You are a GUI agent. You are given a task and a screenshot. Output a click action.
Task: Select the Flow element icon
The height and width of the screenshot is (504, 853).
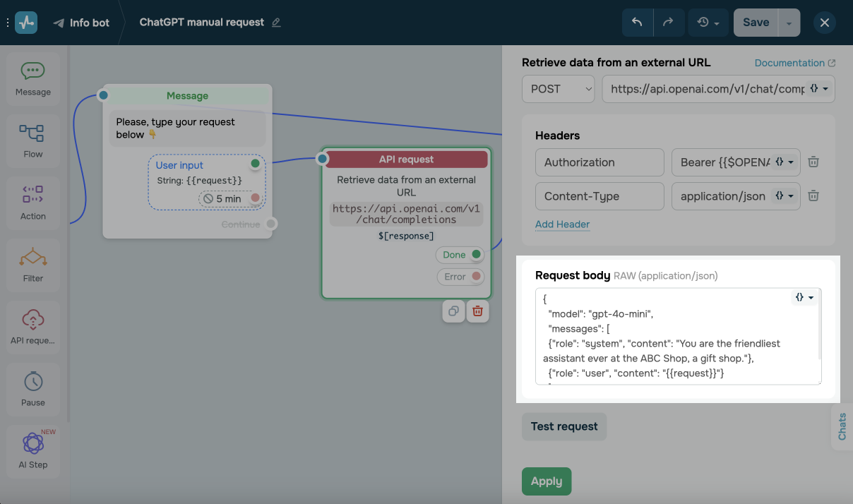[x=32, y=140]
